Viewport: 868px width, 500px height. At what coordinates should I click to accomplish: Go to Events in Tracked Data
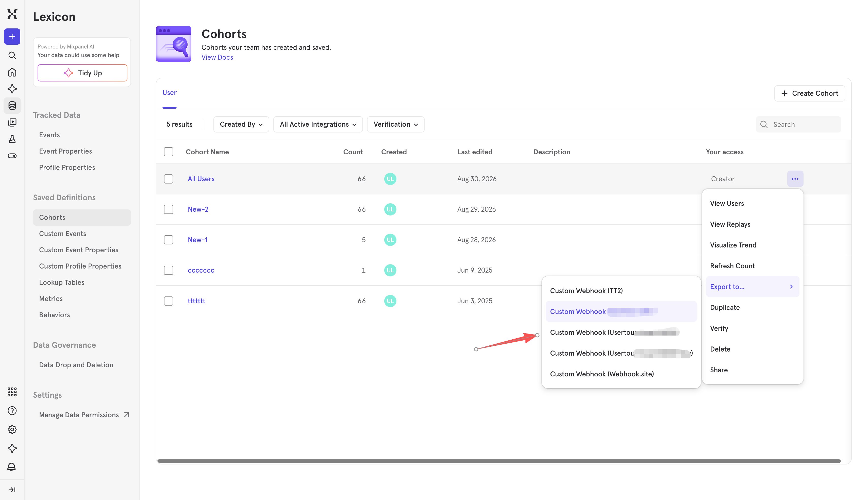coord(49,135)
